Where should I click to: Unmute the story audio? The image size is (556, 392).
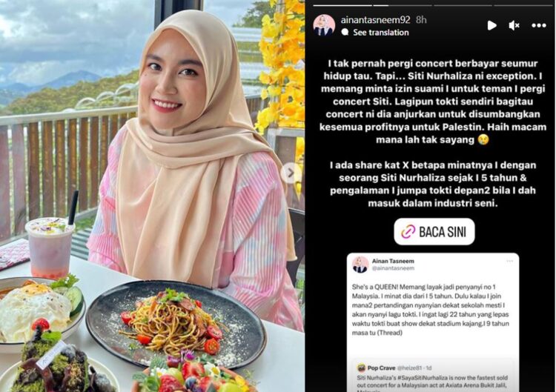tap(514, 25)
